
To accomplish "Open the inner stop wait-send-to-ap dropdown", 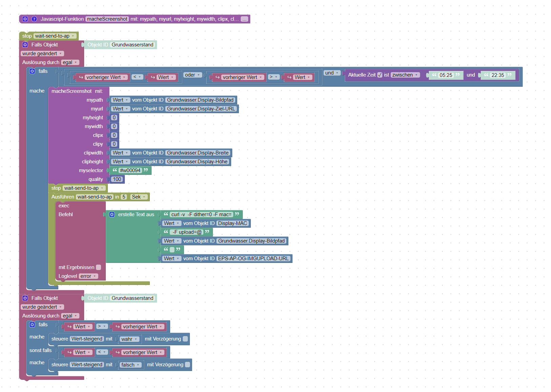I will coord(84,188).
